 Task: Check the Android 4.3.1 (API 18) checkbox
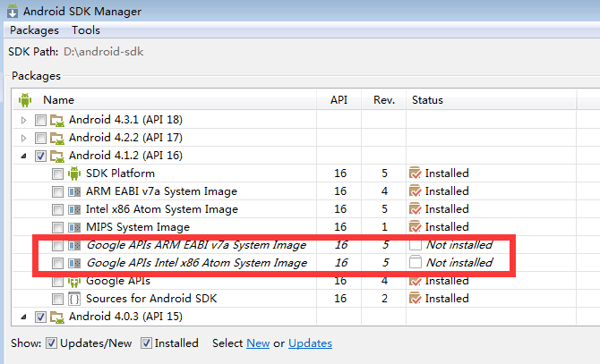click(x=40, y=120)
